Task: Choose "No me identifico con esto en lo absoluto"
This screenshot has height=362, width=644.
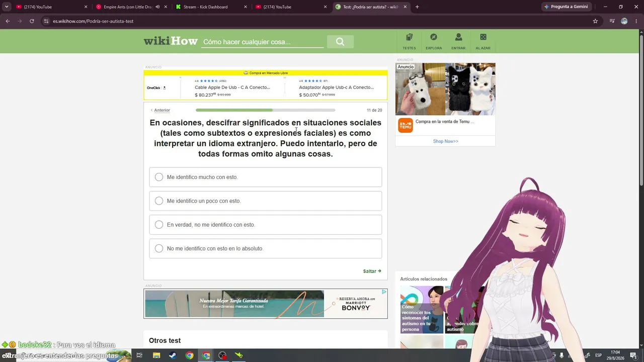Action: click(266, 248)
